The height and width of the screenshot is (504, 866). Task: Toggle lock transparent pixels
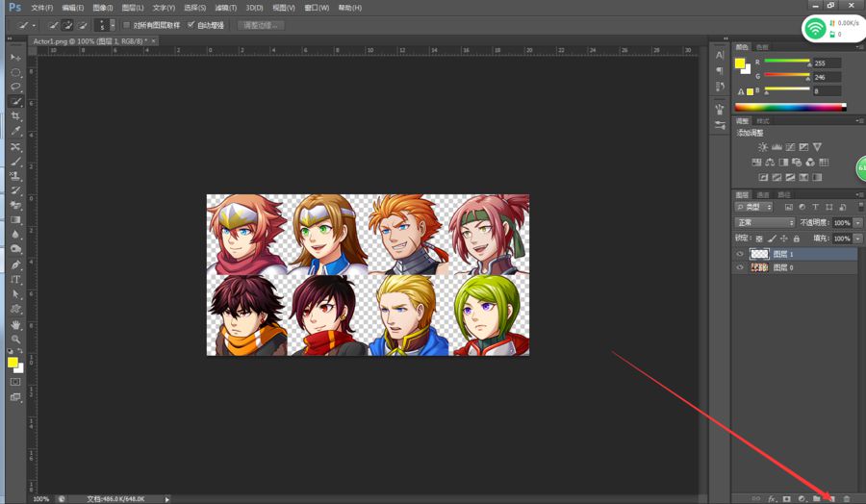click(759, 239)
